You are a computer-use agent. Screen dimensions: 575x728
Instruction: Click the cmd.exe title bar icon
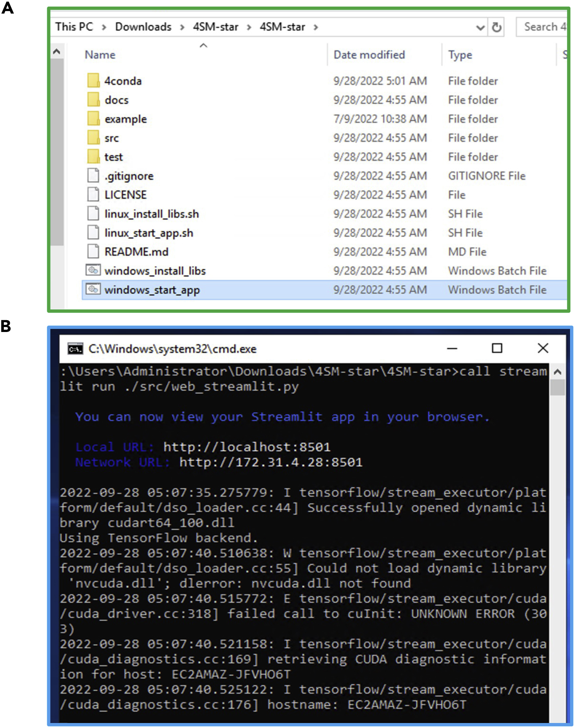pos(75,348)
